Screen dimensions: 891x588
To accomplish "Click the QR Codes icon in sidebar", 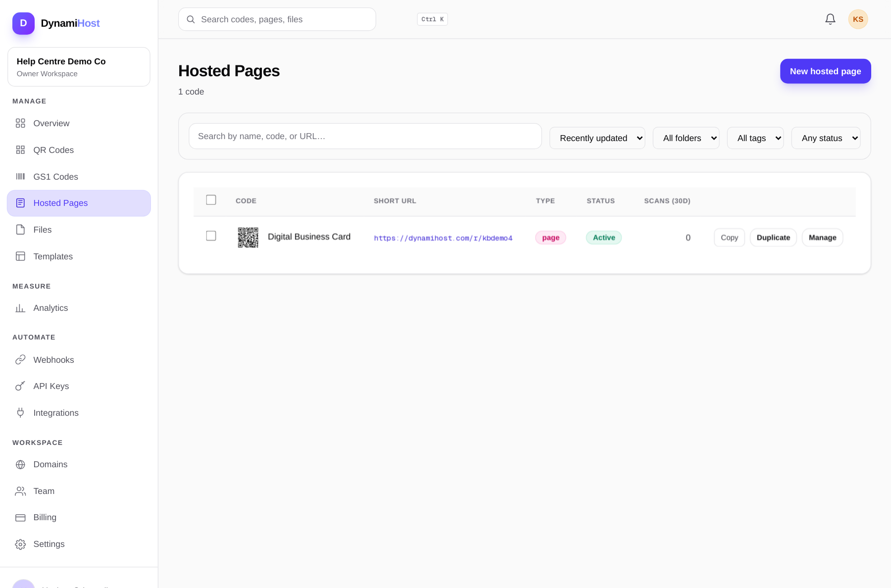I will pos(20,150).
